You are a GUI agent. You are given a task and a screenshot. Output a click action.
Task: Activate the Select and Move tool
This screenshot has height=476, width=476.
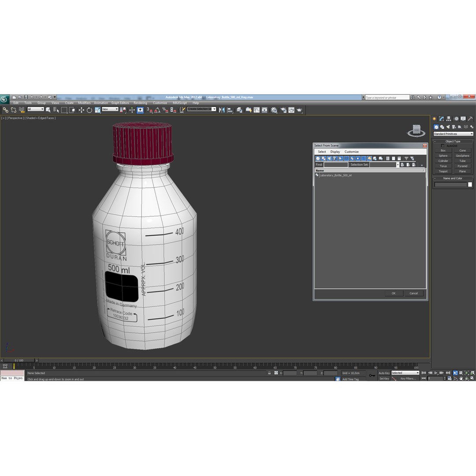pos(82,110)
